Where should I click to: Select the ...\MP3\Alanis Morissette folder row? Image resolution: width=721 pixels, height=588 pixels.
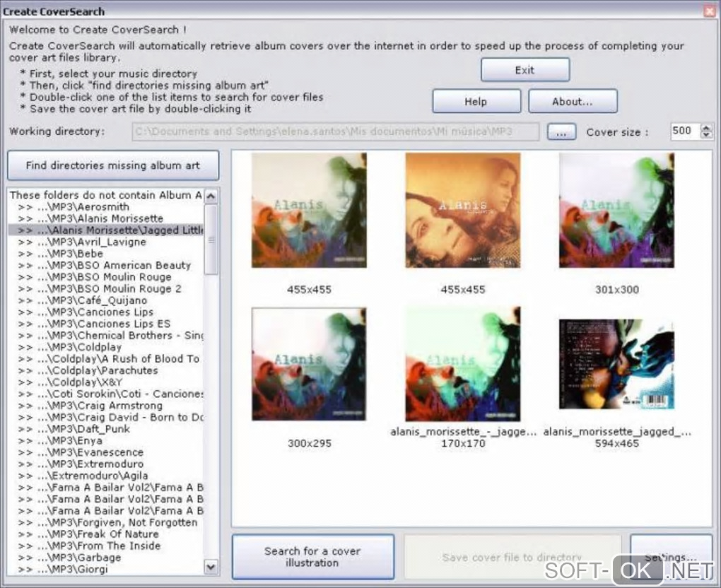[x=106, y=218]
